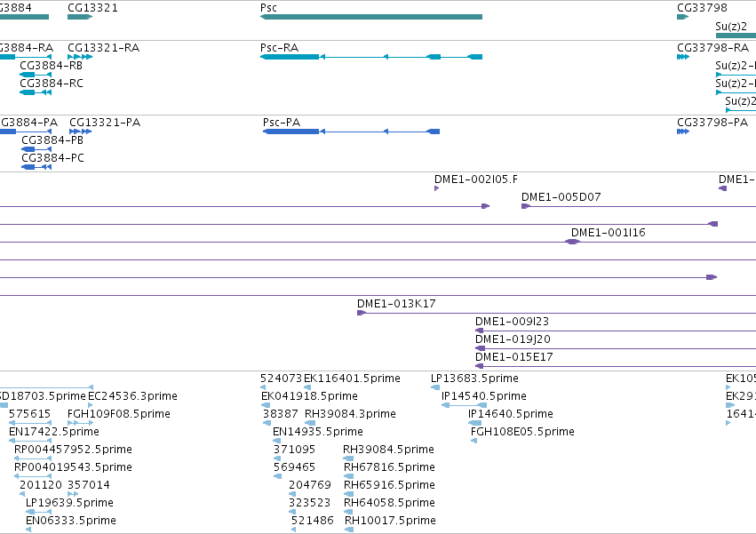The image size is (756, 534).
Task: Click the CG33798-RA transcript label
Action: coord(712,48)
